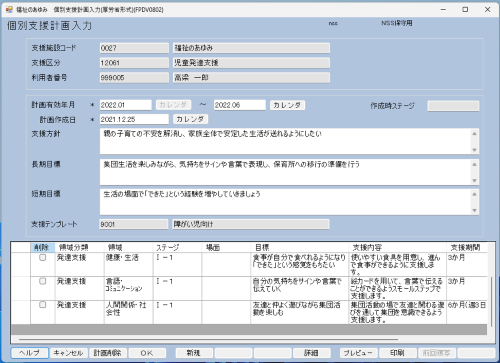Click the 支援施設コード field 0027
The width and height of the screenshot is (500, 363).
point(134,48)
